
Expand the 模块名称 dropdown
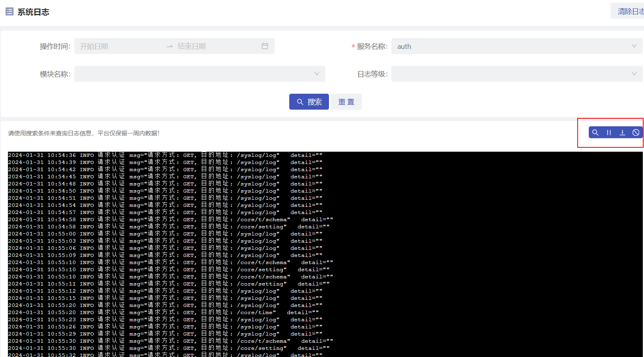(x=200, y=74)
